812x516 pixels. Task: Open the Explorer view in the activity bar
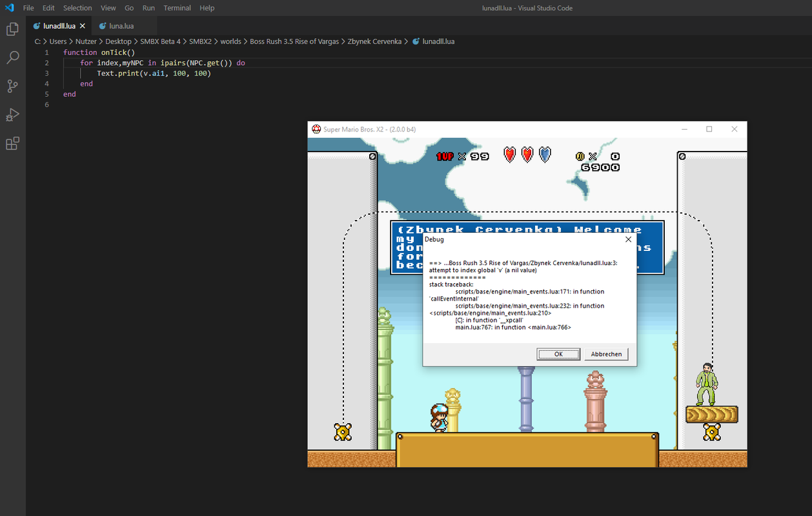[12, 29]
